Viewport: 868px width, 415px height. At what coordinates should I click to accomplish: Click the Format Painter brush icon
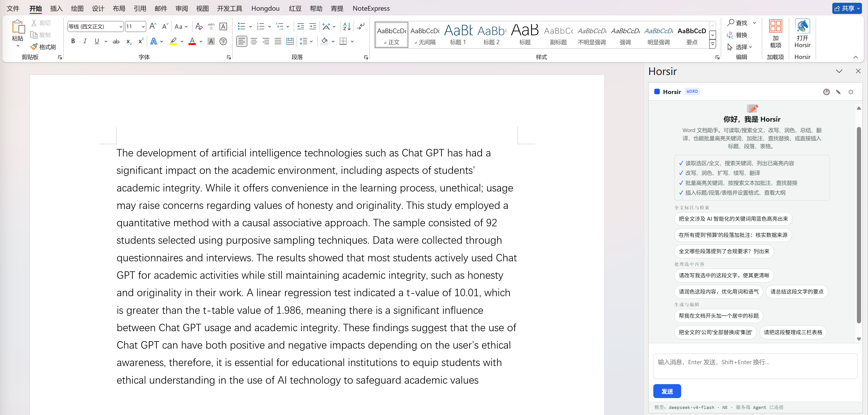(x=34, y=47)
